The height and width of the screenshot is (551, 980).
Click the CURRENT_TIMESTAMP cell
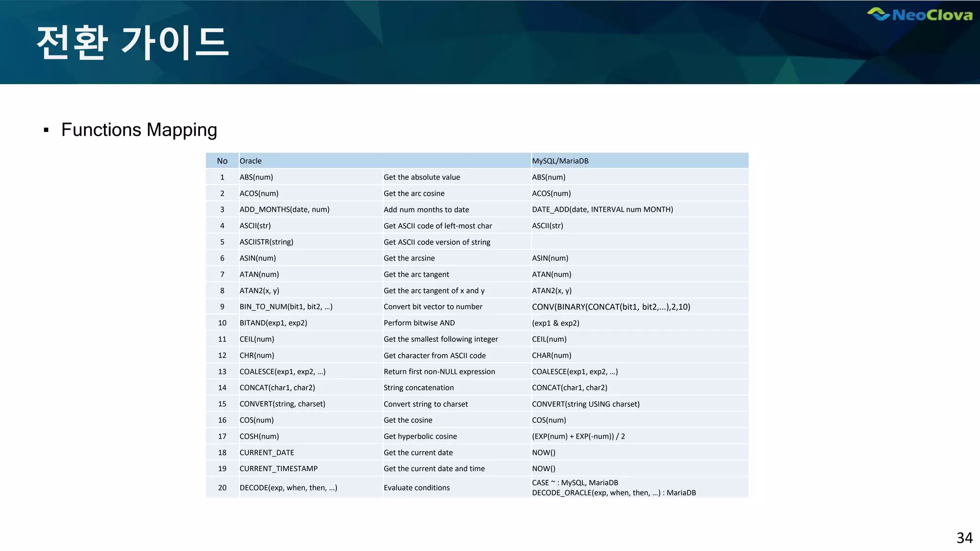[x=278, y=469]
